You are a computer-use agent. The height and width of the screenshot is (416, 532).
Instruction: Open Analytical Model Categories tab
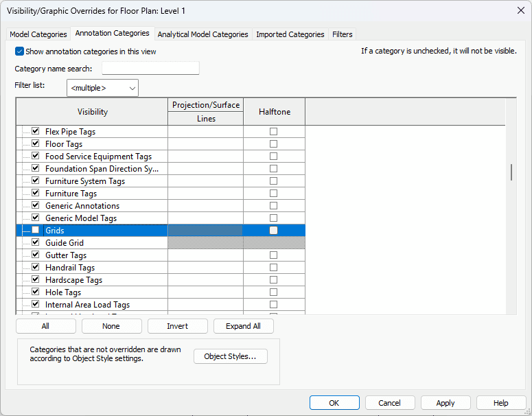pos(203,34)
